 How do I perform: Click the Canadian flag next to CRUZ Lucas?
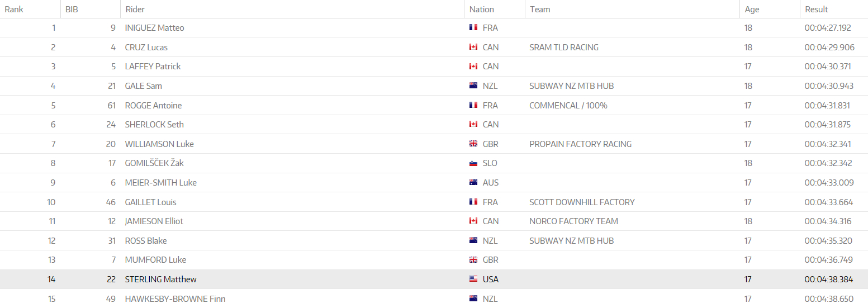pos(473,47)
